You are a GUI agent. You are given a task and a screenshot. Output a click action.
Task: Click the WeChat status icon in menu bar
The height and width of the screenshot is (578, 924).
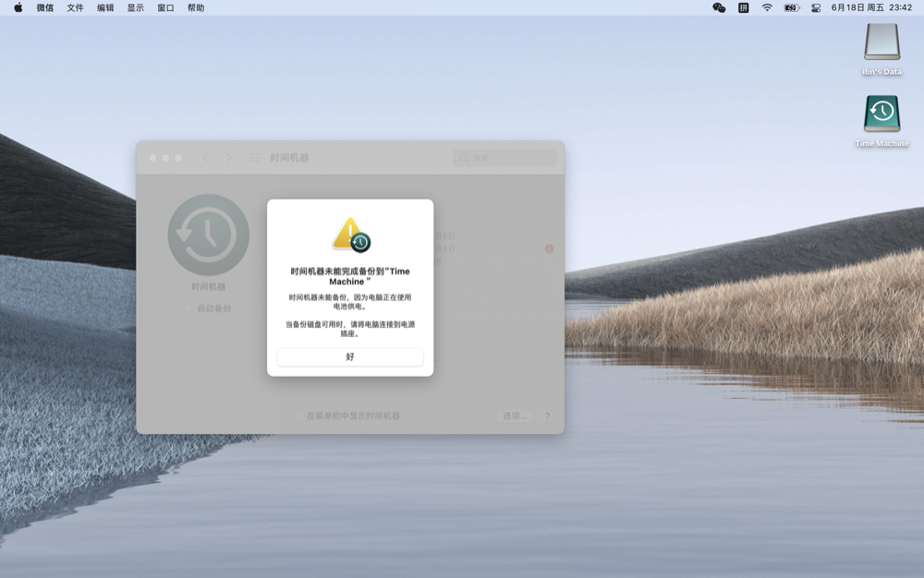[x=719, y=7]
